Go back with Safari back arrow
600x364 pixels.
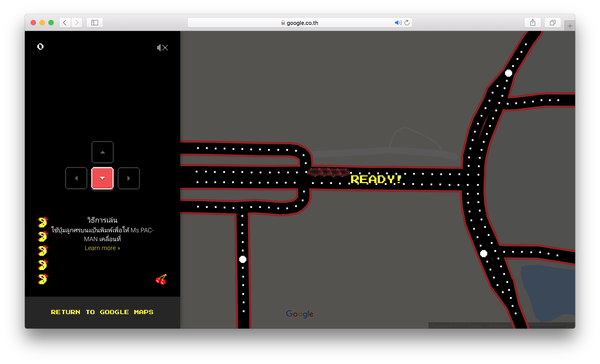coord(65,23)
